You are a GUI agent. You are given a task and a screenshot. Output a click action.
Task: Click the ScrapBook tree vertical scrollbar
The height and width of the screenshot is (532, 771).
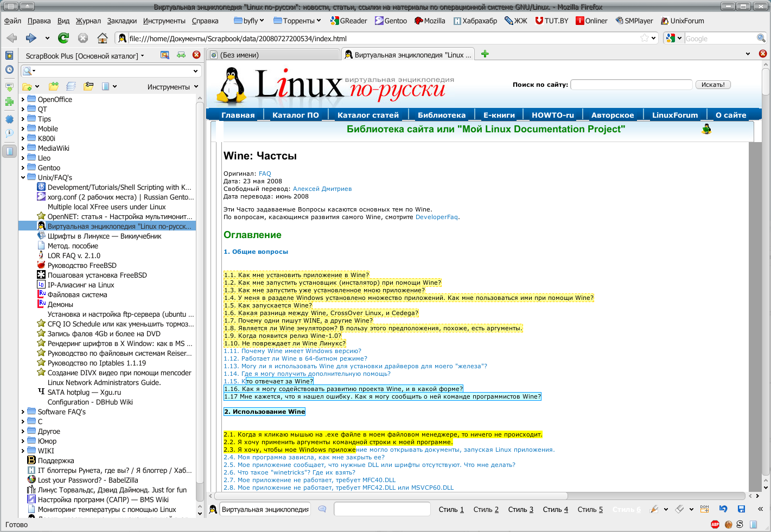point(200,292)
